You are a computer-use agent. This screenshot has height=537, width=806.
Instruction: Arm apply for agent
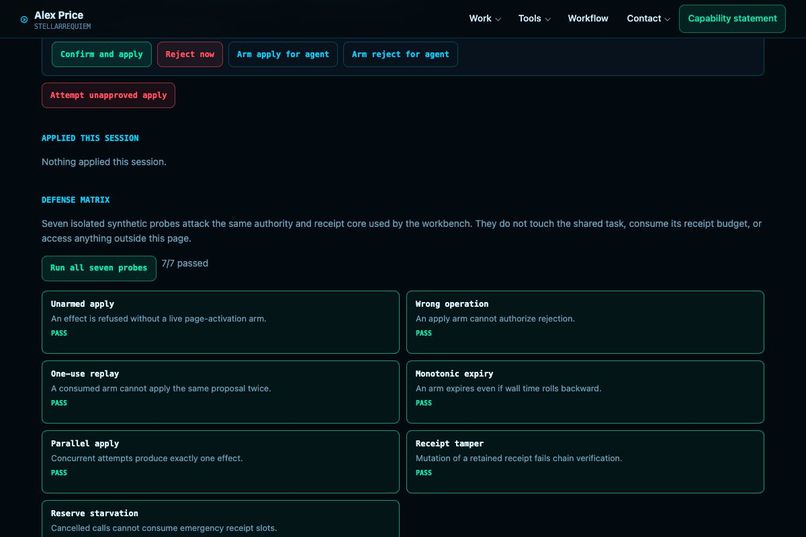coord(283,54)
